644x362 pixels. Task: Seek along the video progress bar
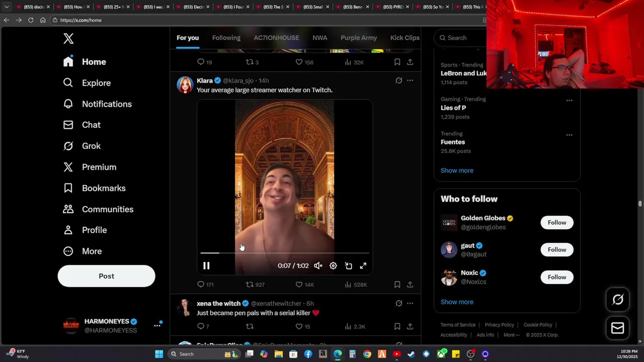(285, 253)
